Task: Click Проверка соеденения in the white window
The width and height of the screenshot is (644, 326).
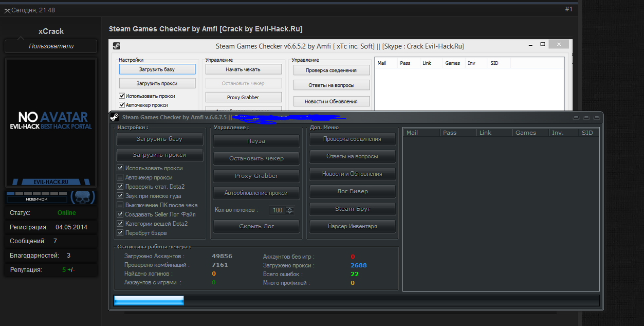Action: 332,70
